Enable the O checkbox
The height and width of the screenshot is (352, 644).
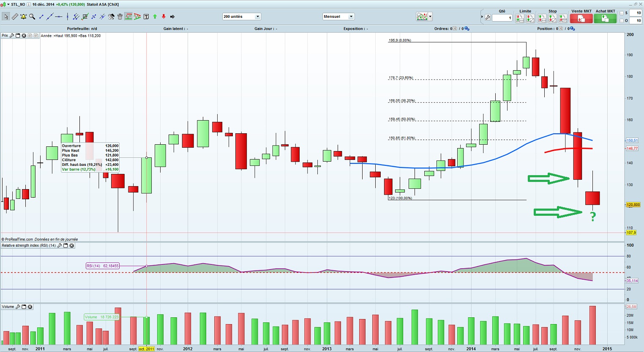622,21
